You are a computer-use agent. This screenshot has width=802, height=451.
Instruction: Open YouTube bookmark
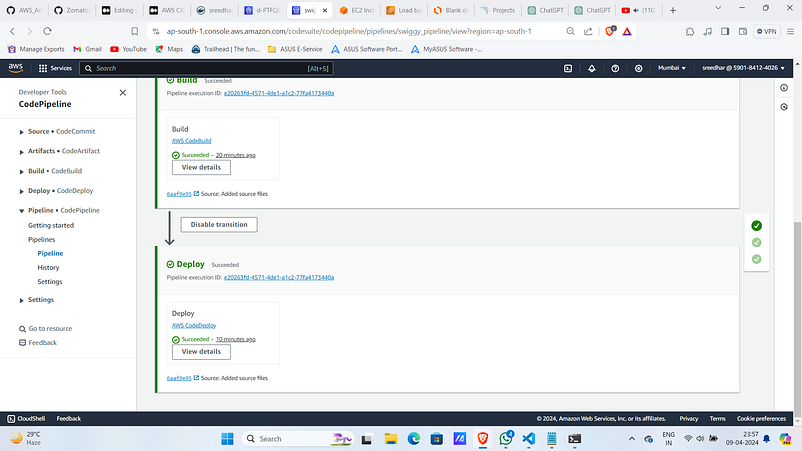click(129, 49)
